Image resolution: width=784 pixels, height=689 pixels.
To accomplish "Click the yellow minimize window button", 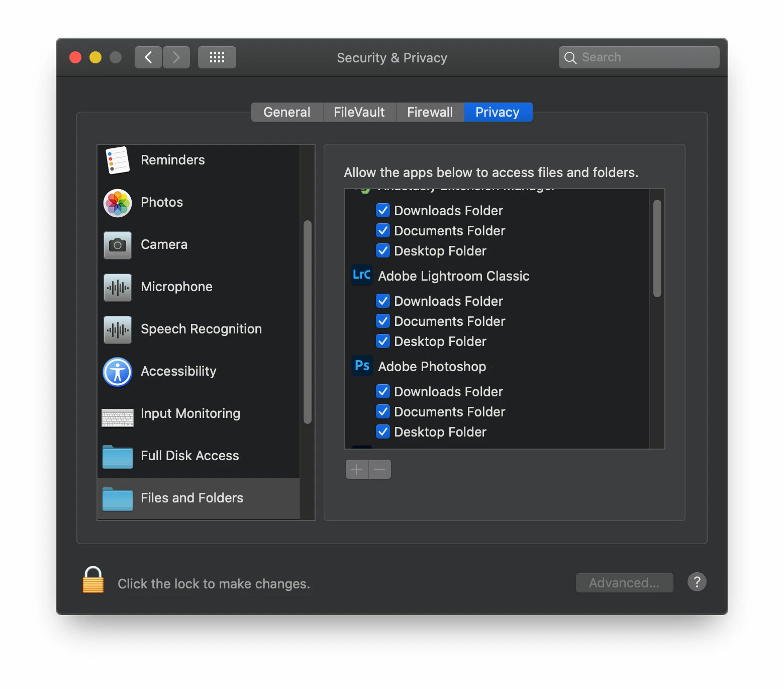I will (95, 57).
